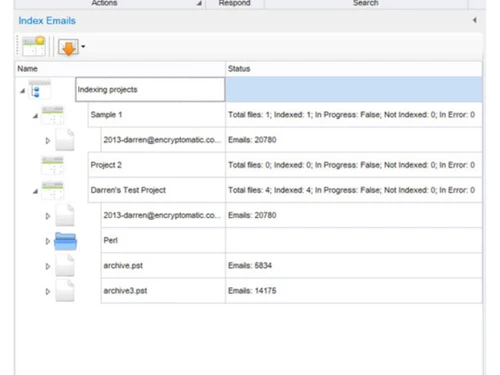Click the archive3.pst file icon
500x375 pixels.
click(x=65, y=291)
